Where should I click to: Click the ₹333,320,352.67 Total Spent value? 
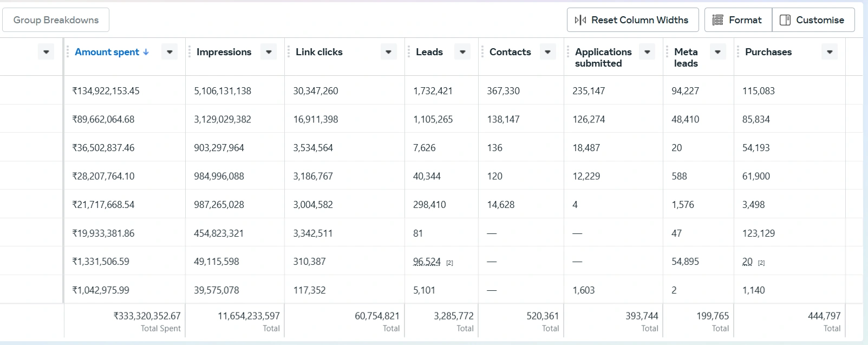(147, 316)
